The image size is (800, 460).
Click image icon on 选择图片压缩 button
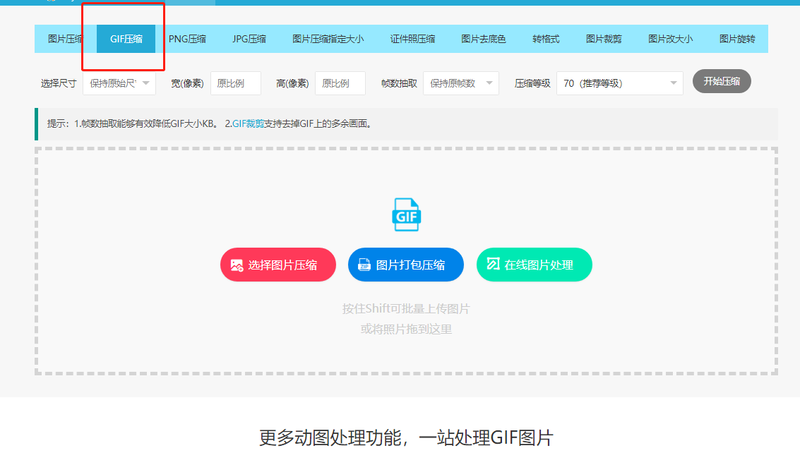coord(237,265)
